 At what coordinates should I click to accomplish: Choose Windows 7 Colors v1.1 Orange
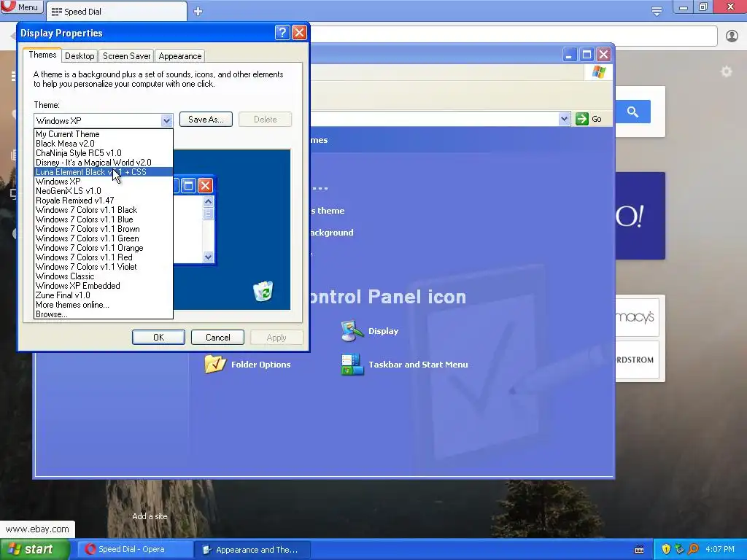[104, 248]
